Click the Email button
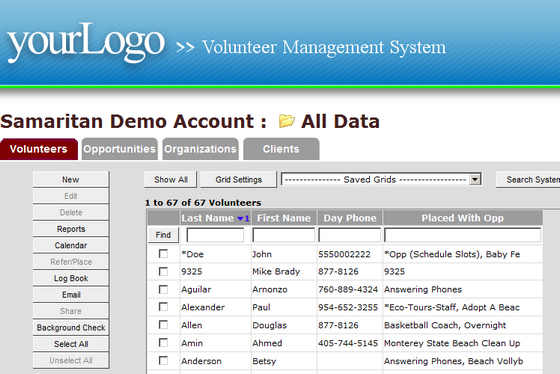Viewport: 560px width, 374px height. [x=71, y=294]
